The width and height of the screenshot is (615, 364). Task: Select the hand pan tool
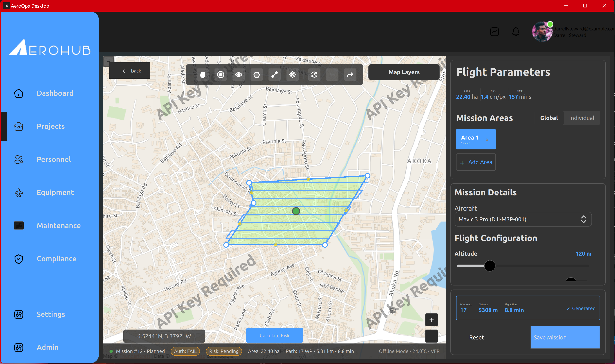[x=203, y=75]
